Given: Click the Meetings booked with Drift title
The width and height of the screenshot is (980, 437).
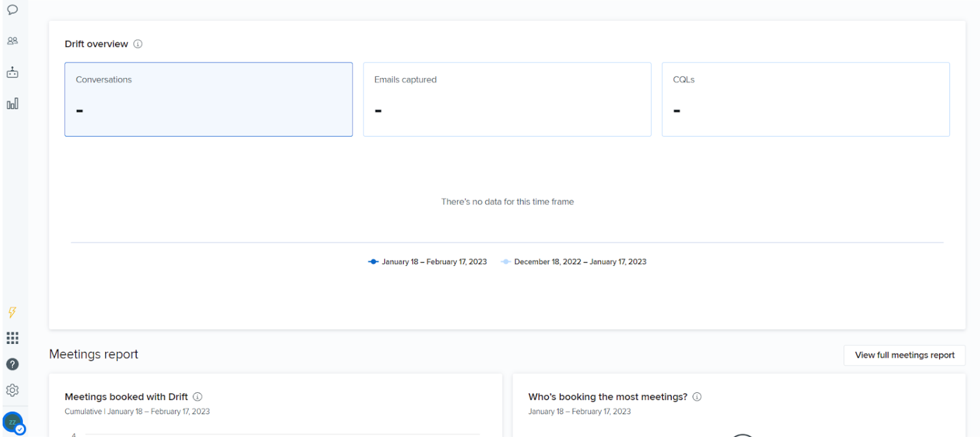Looking at the screenshot, I should click(126, 397).
